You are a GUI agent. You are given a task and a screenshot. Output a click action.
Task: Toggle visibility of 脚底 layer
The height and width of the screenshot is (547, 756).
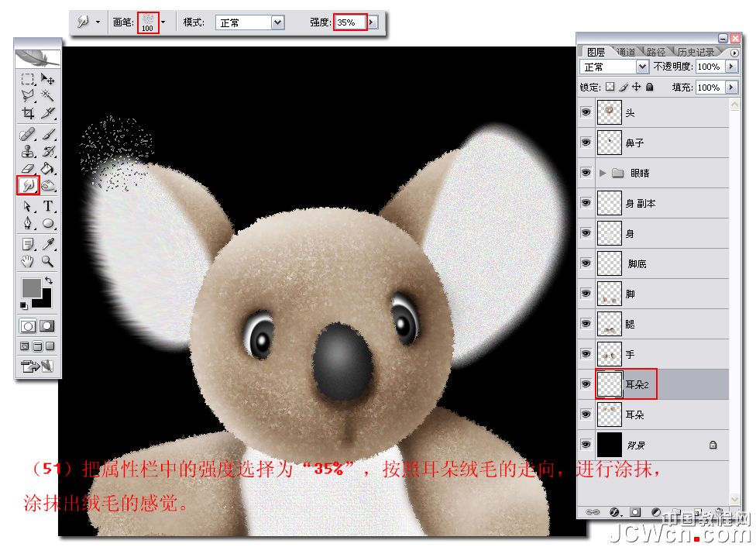coord(586,263)
